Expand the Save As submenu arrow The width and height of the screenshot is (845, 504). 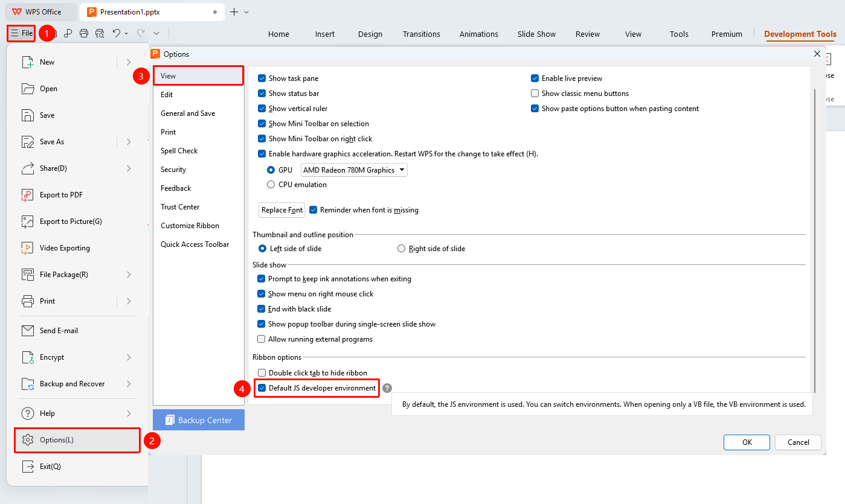point(129,142)
